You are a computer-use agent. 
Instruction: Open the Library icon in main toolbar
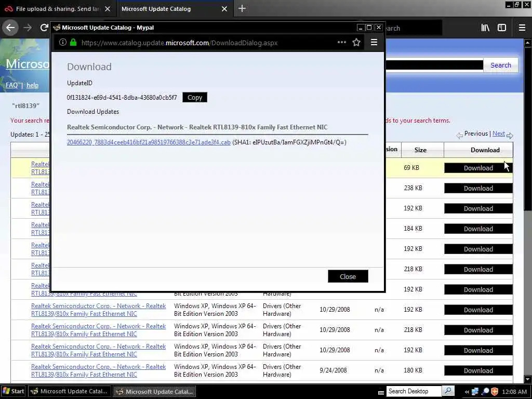pyautogui.click(x=485, y=28)
